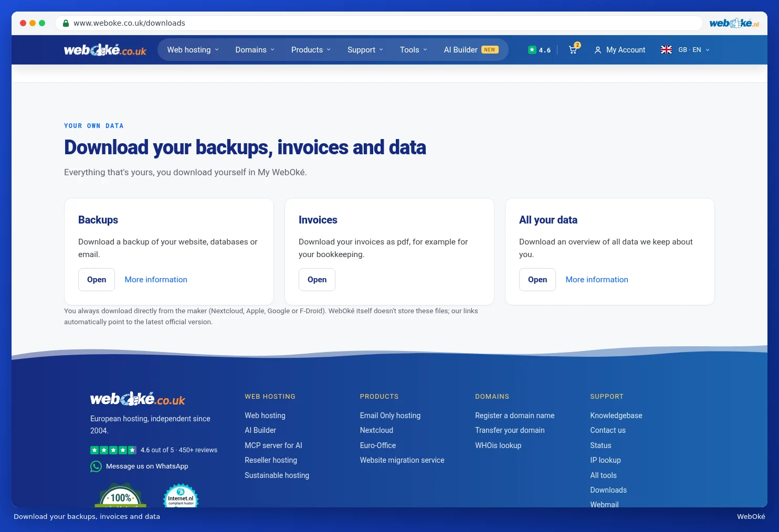779x532 pixels.
Task: Open the shopping cart icon
Action: click(574, 49)
